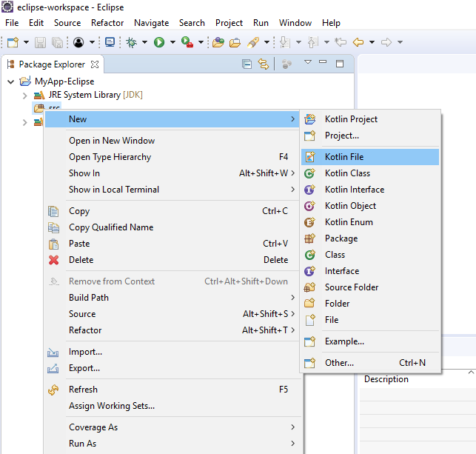Click the Back navigation arrow in toolbar
476x454 pixels.
pos(358,42)
